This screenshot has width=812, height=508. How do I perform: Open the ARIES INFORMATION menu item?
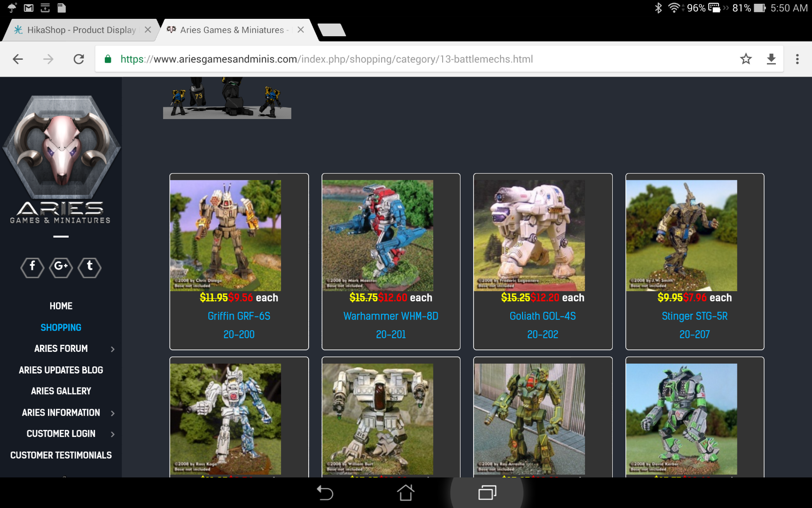tap(61, 413)
